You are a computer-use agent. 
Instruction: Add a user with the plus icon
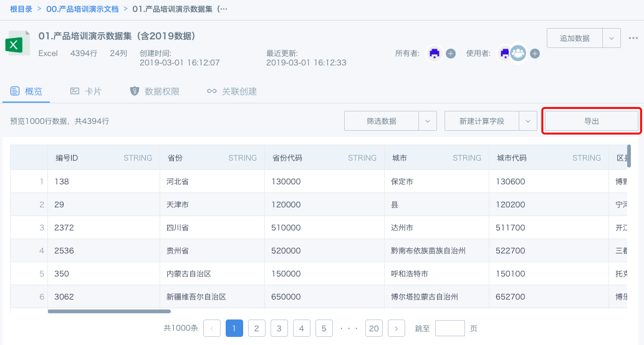(534, 54)
